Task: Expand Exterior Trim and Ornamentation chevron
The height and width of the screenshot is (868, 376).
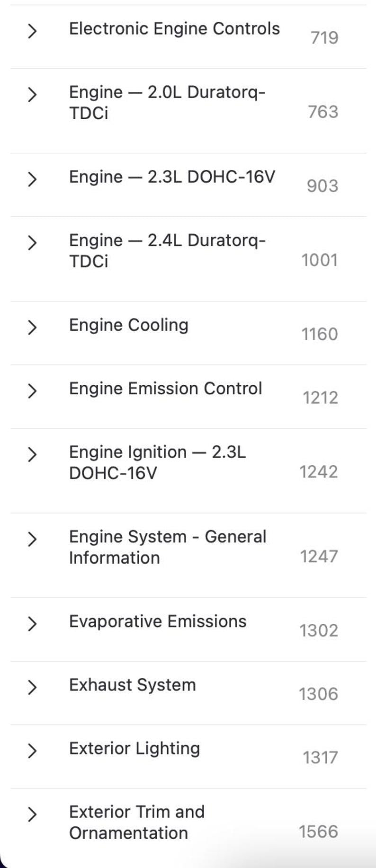Action: [x=32, y=814]
